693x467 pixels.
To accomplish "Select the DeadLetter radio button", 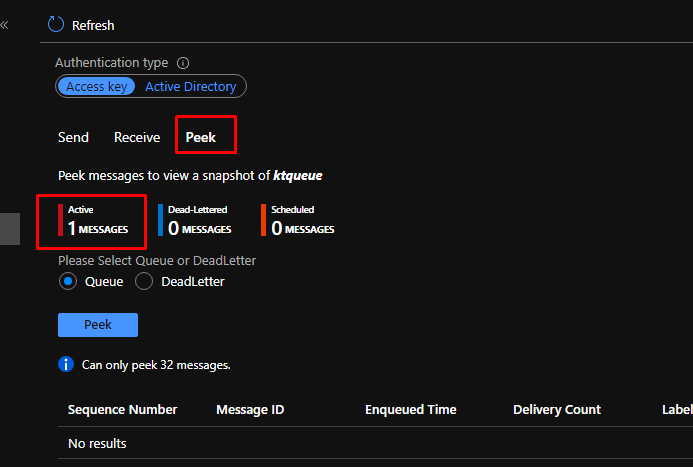I will tap(144, 282).
